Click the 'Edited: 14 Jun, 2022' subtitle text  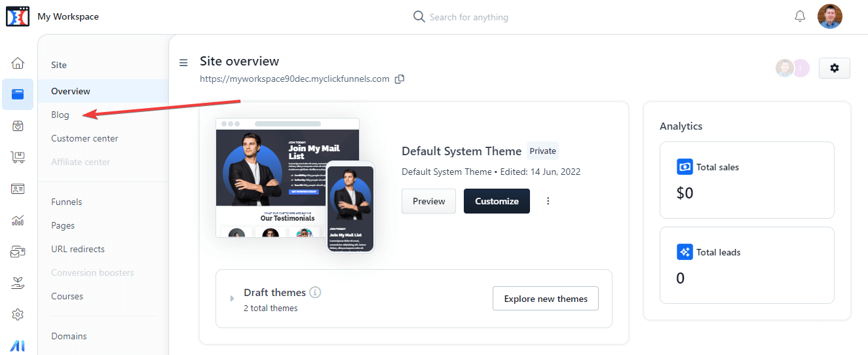point(540,172)
